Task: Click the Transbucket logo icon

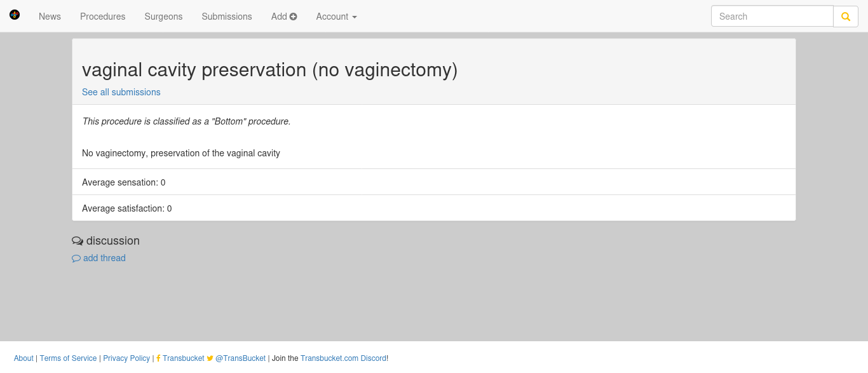Action: pos(15,14)
